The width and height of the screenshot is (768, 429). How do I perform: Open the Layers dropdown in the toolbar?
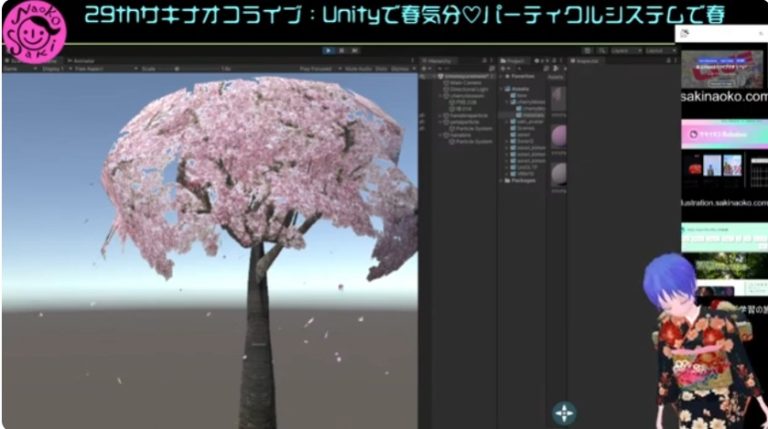pos(626,51)
